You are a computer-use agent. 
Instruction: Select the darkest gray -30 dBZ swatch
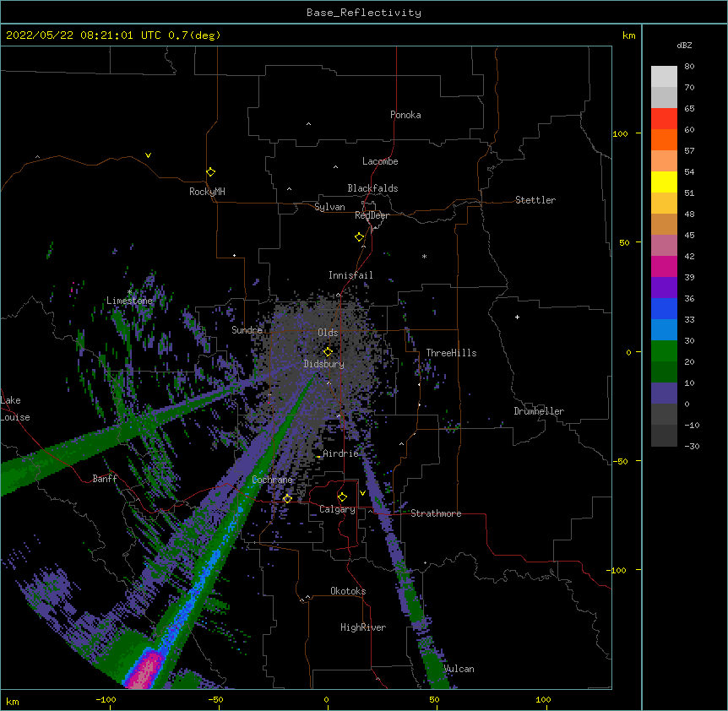click(664, 436)
